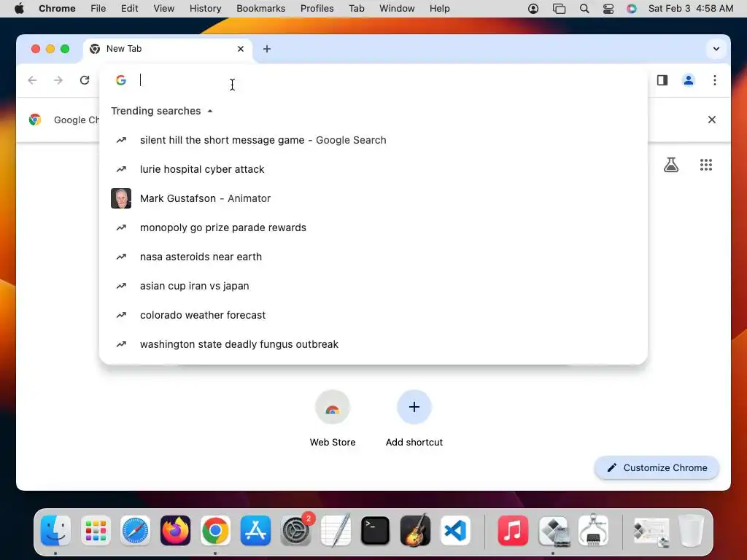This screenshot has height=560, width=747.
Task: Open the Chrome side panel
Action: (x=662, y=80)
